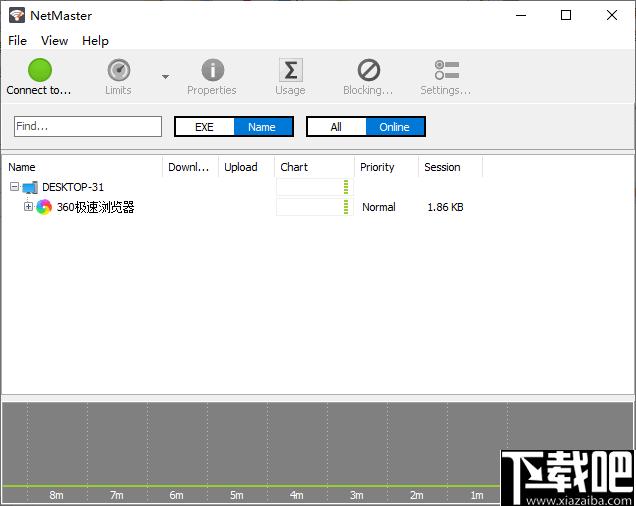Click the 4m timeline marker
The height and width of the screenshot is (506, 636).
297,495
